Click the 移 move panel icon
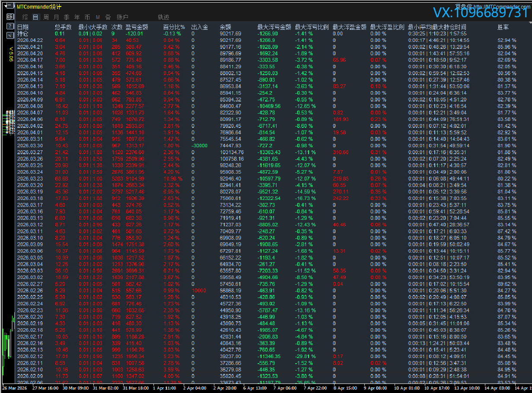This screenshot has height=393, width=532. coord(10,17)
